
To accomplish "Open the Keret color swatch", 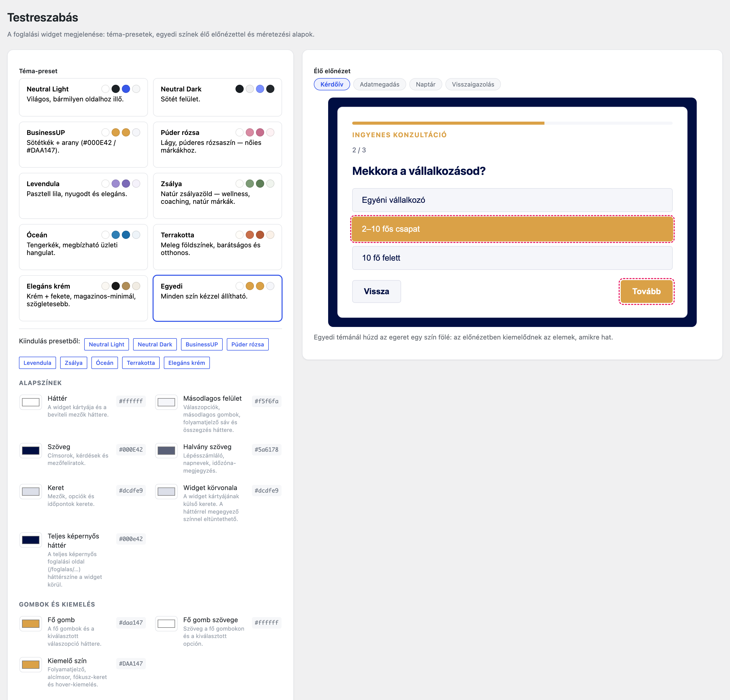I will tap(30, 491).
